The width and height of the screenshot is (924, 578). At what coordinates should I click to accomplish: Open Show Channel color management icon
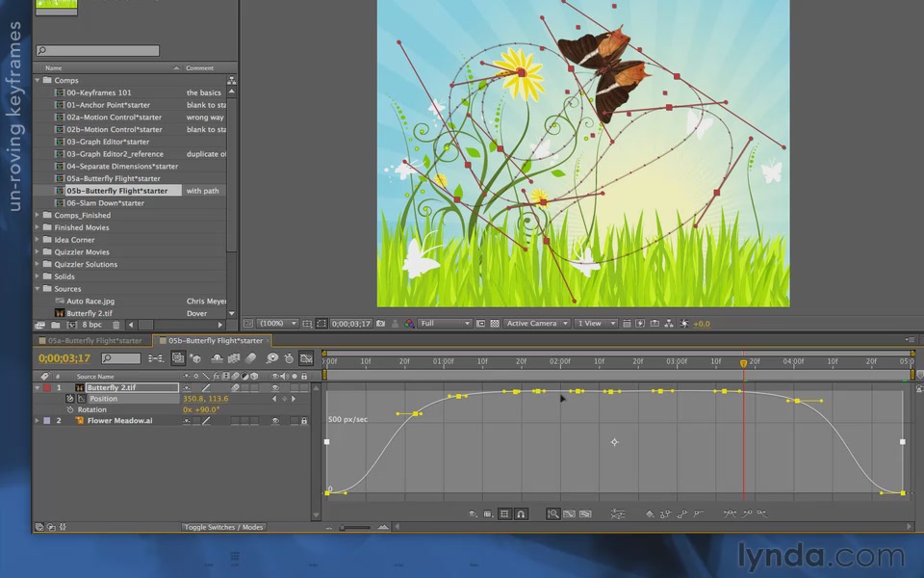tap(409, 324)
